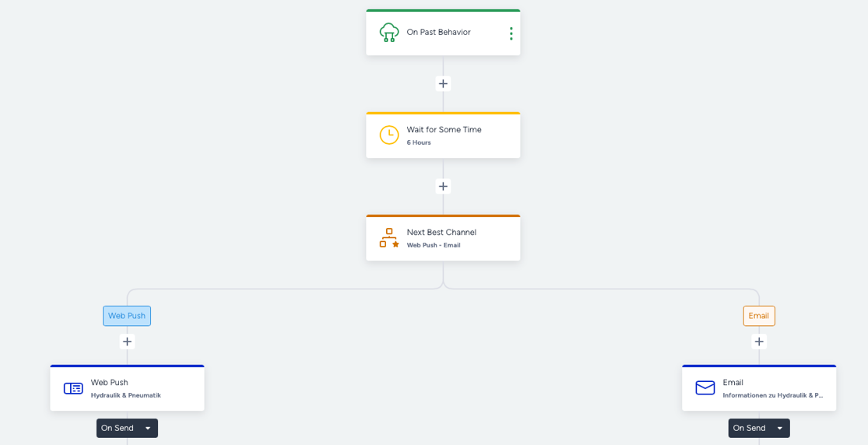Screen dimensions: 868x445
Task: Click the 6 Hours duration text
Action: click(419, 143)
